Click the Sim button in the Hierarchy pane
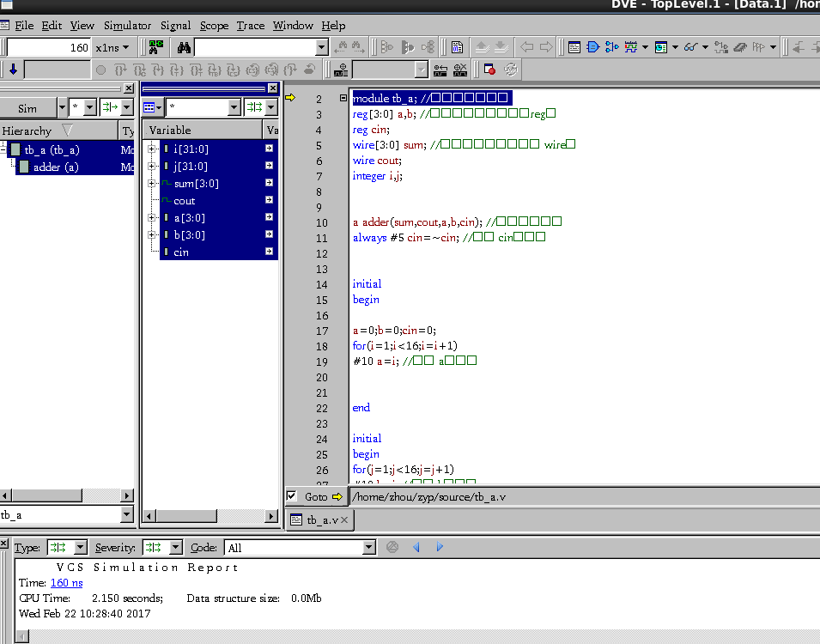 (27, 108)
